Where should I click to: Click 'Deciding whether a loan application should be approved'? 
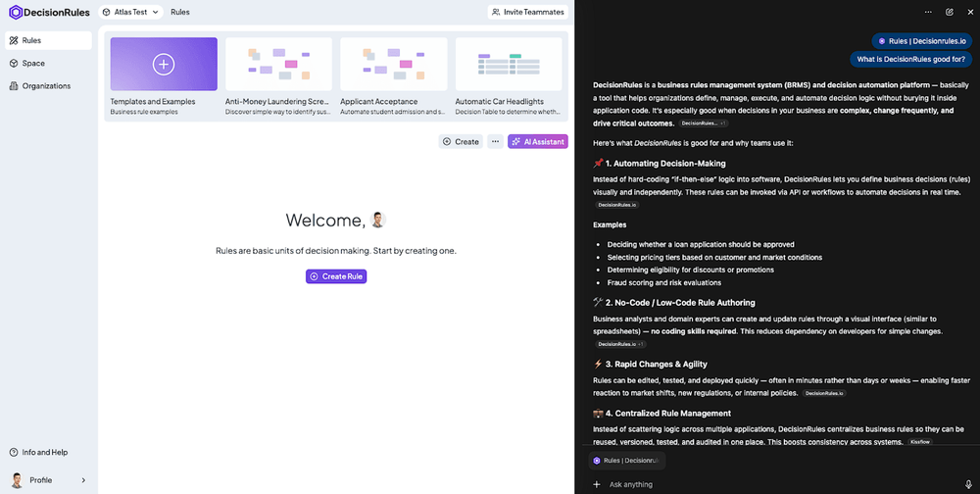(701, 244)
